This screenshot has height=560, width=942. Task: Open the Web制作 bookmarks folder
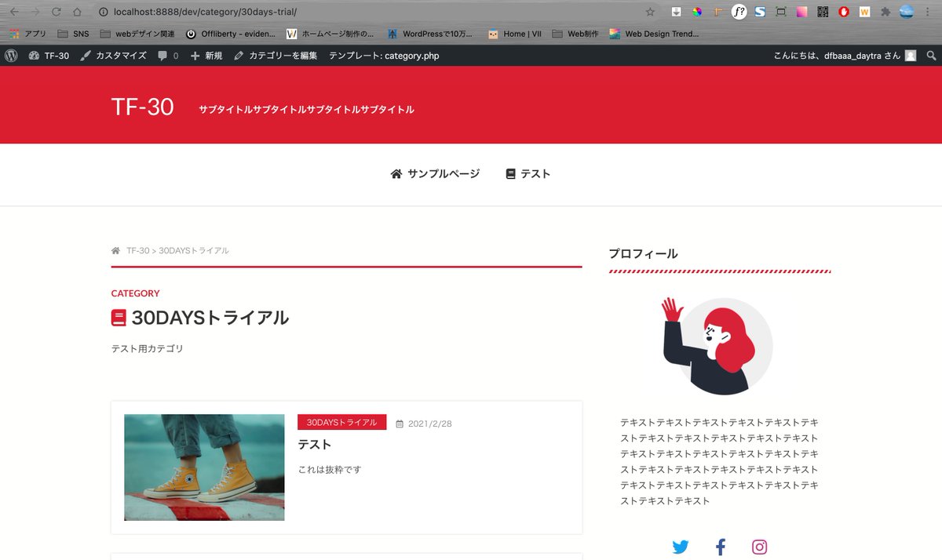575,34
